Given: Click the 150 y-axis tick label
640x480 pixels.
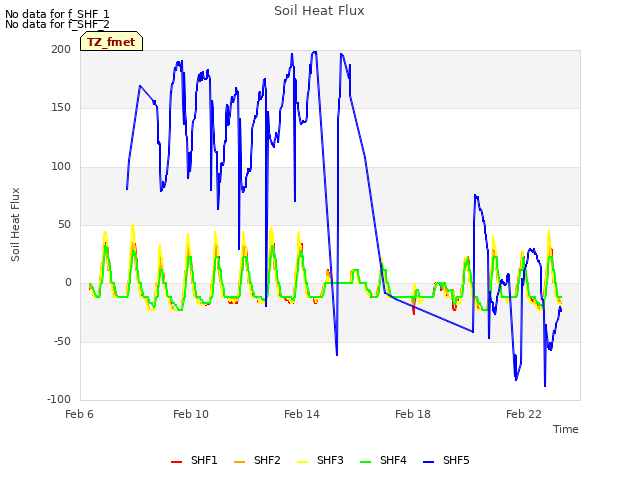Looking at the screenshot, I should pyautogui.click(x=61, y=108).
